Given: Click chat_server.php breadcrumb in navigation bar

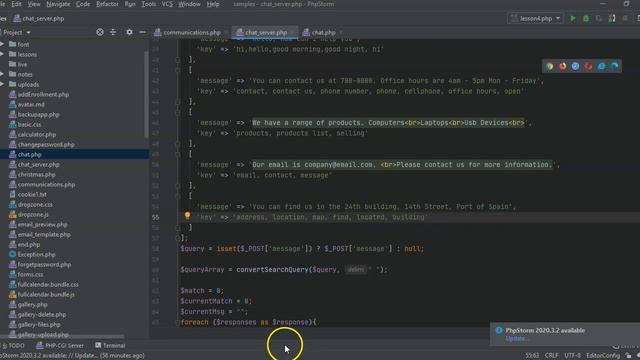Looking at the screenshot, I should [39, 18].
